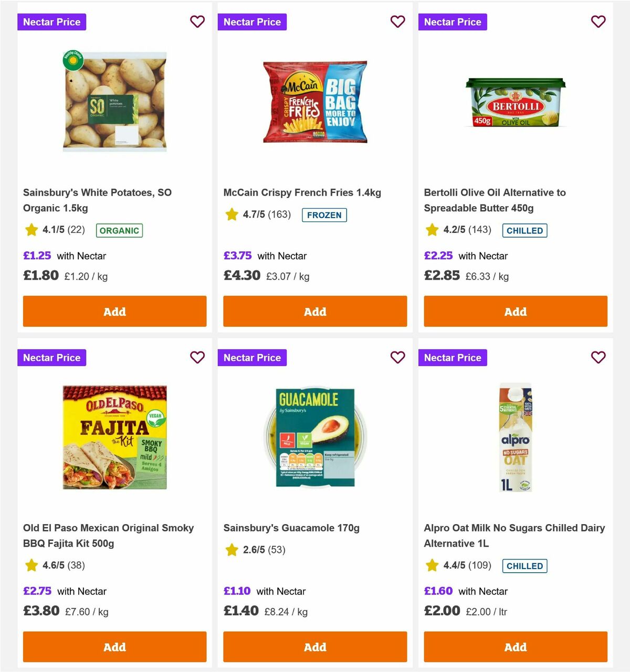Image resolution: width=630 pixels, height=672 pixels.
Task: Open the FROZEN category tag on French Fries
Action: tap(324, 215)
